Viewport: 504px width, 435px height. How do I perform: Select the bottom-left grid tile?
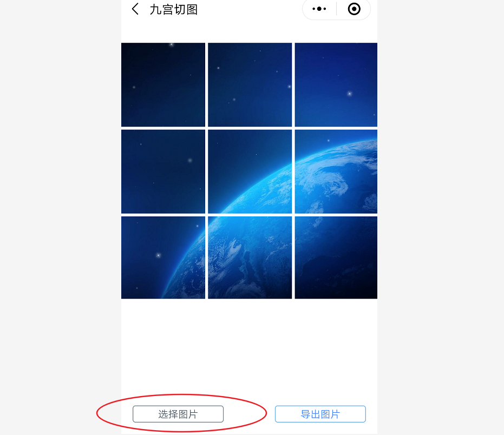[x=163, y=258]
